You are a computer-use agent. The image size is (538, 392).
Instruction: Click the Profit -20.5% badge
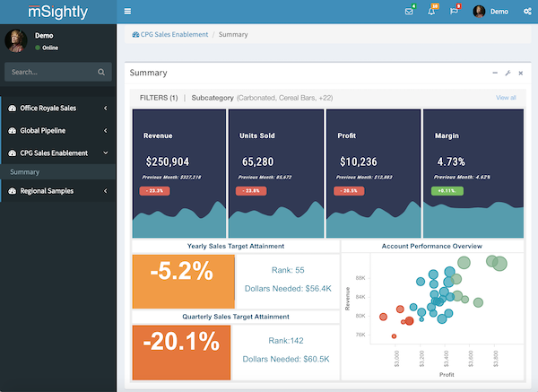(x=349, y=190)
